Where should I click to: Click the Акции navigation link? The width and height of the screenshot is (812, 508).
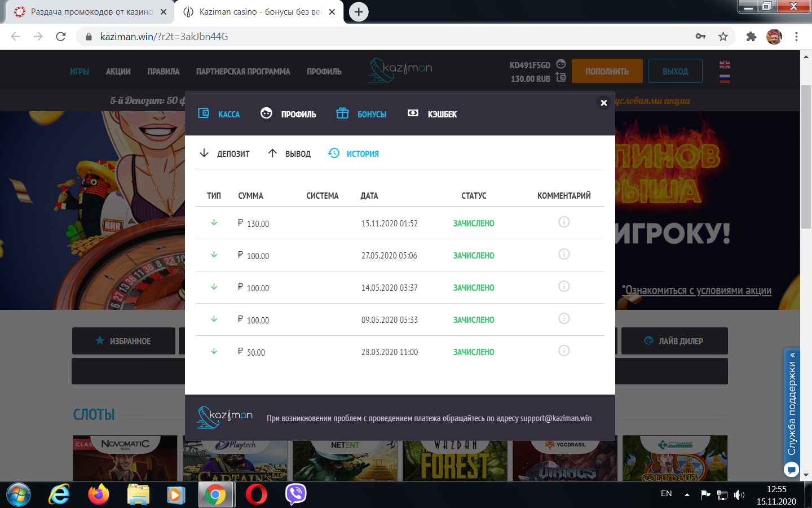coord(118,72)
